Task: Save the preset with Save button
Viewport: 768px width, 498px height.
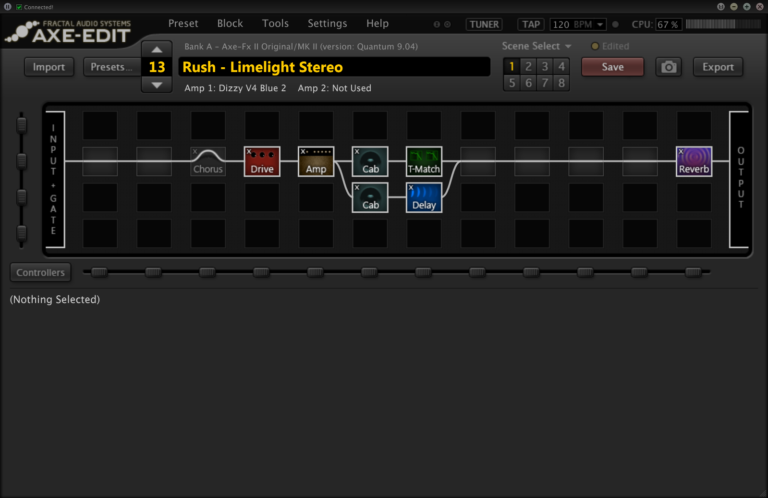Action: pyautogui.click(x=612, y=67)
